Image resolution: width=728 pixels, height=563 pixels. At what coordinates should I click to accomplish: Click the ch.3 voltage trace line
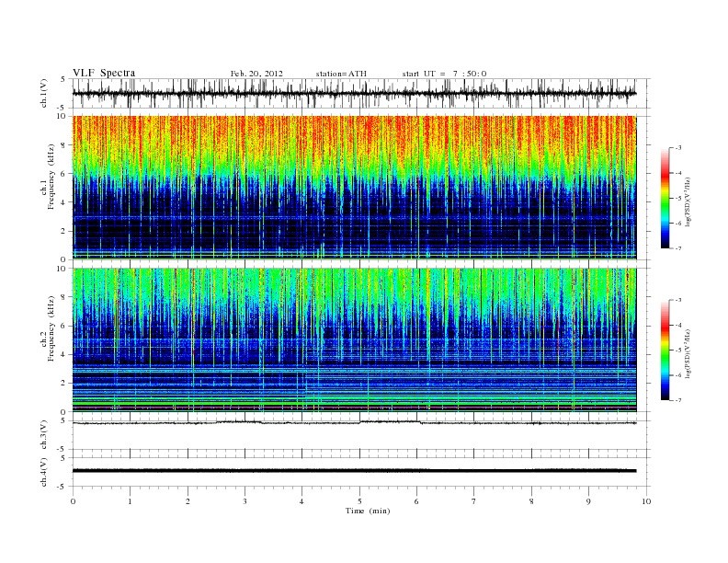(354, 423)
